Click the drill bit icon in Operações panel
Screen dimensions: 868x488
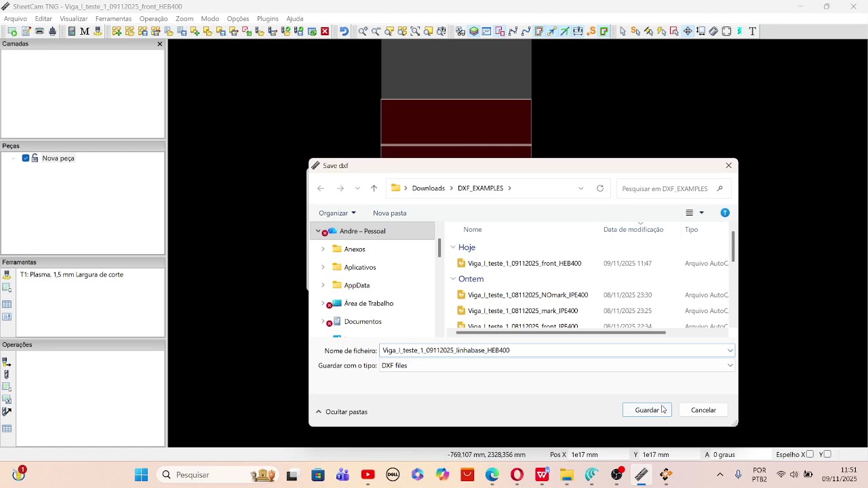point(7,374)
